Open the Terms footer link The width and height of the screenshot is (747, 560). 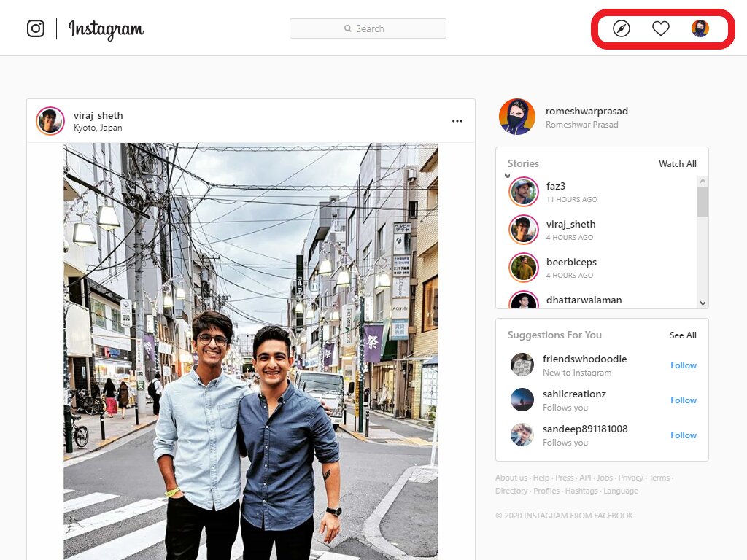pyautogui.click(x=659, y=478)
